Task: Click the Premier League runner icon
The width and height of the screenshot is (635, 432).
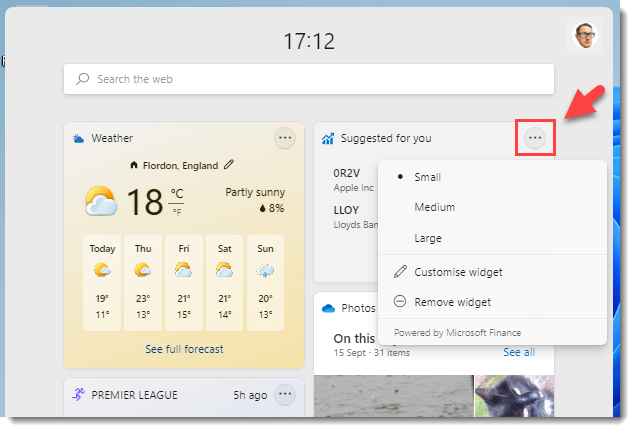Action: 79,394
